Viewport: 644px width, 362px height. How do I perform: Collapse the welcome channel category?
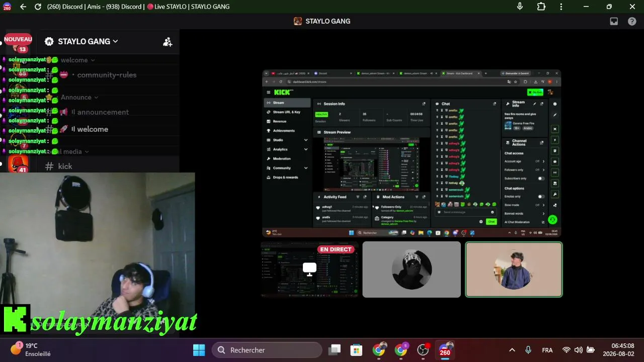(77, 60)
